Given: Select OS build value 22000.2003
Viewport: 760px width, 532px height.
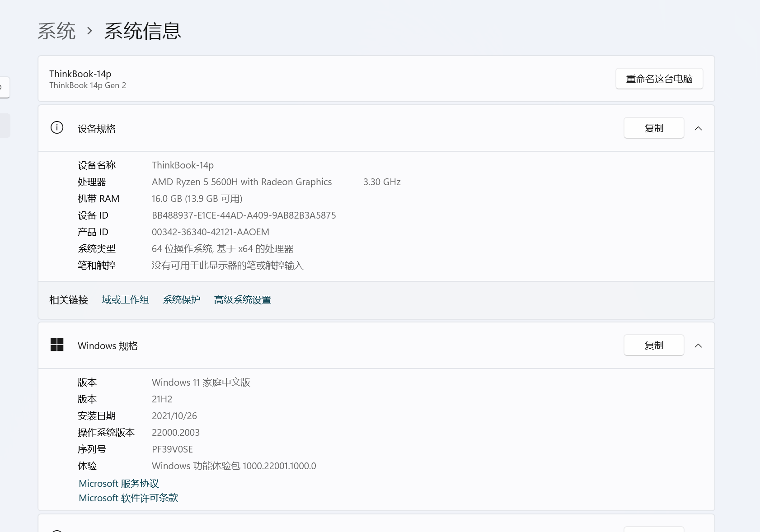Looking at the screenshot, I should click(176, 433).
